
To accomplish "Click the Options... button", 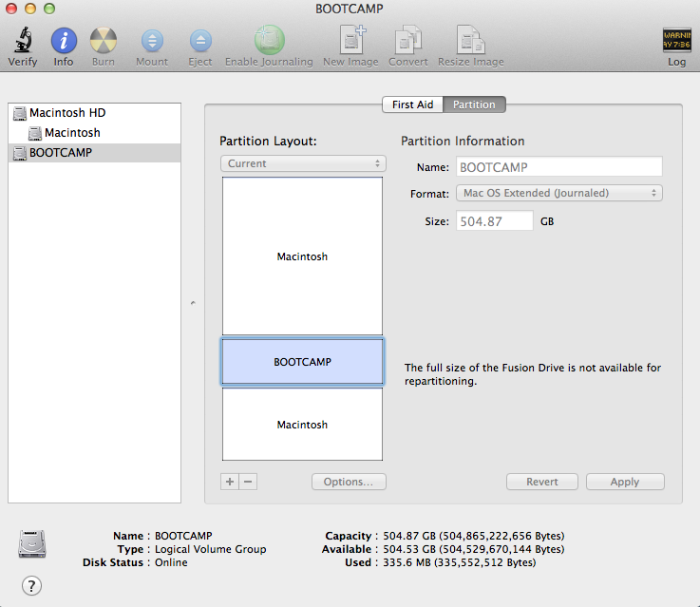I will [x=349, y=482].
